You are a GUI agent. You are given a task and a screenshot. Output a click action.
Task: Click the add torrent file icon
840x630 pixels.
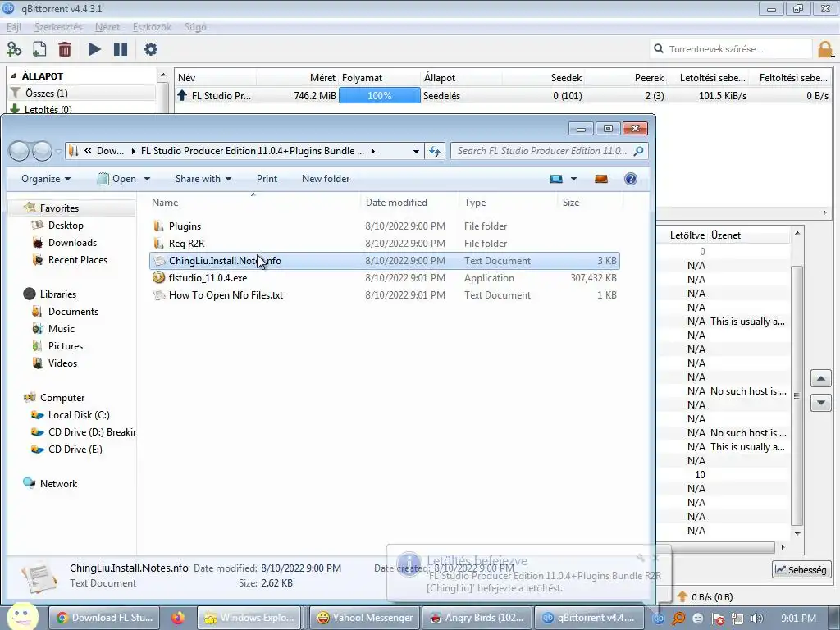click(x=39, y=49)
